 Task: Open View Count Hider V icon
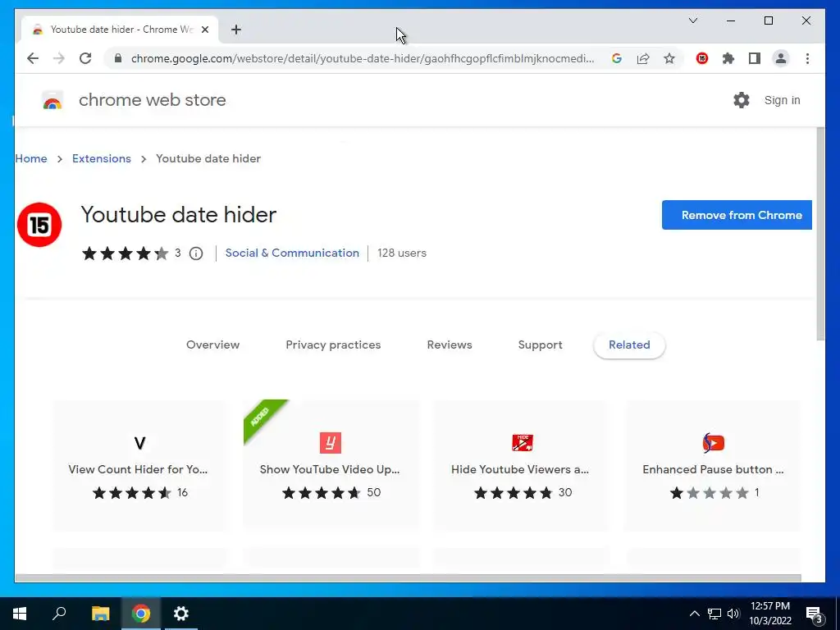[139, 443]
